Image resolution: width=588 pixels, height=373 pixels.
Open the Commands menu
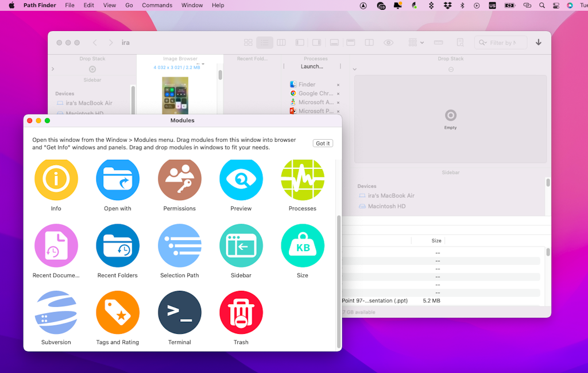click(x=157, y=5)
